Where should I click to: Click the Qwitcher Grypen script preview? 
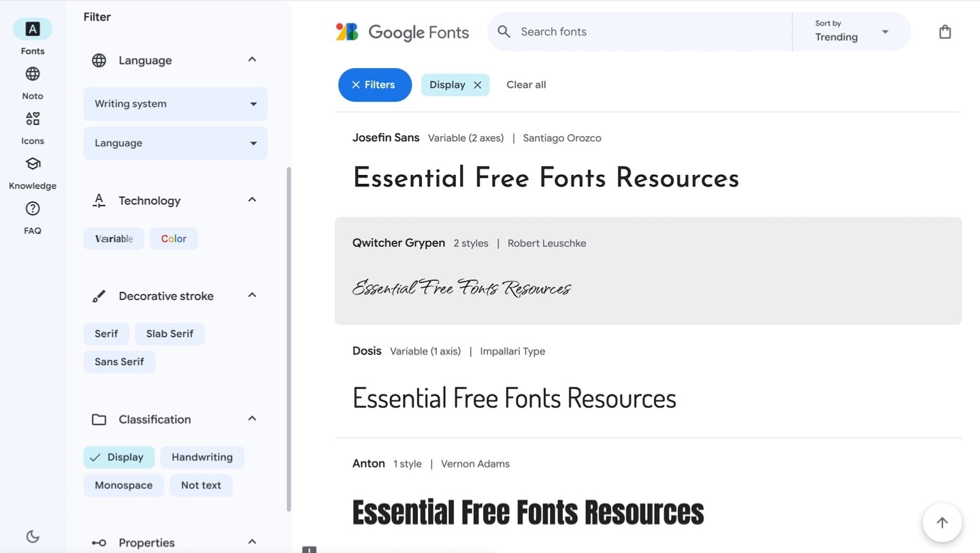coord(462,288)
